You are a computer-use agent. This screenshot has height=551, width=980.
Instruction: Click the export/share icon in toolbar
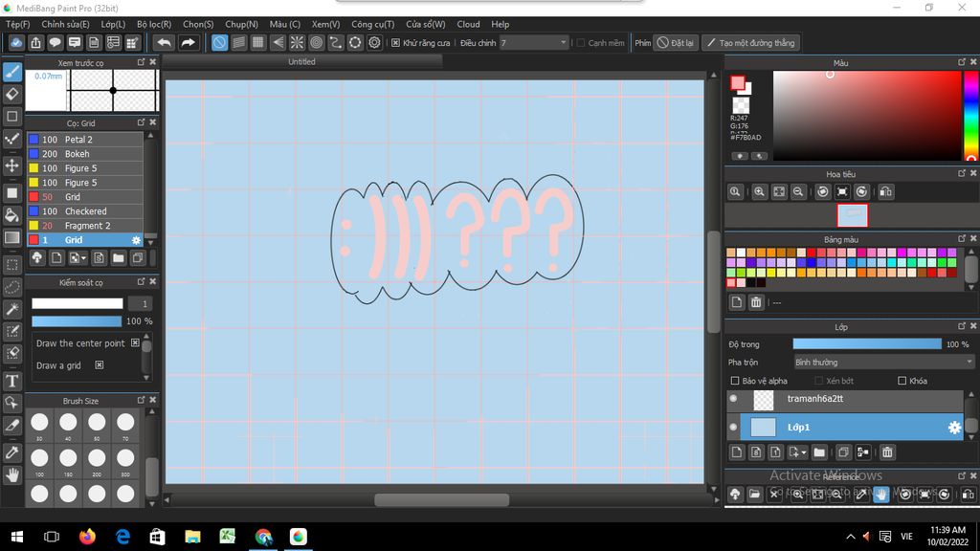tap(35, 42)
